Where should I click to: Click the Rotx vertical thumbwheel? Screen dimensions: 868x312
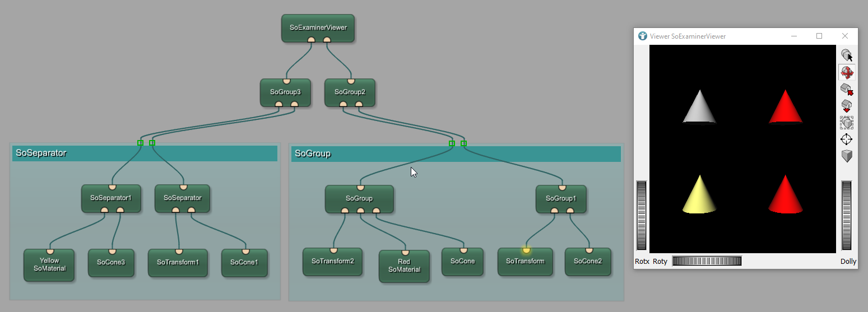pyautogui.click(x=641, y=215)
